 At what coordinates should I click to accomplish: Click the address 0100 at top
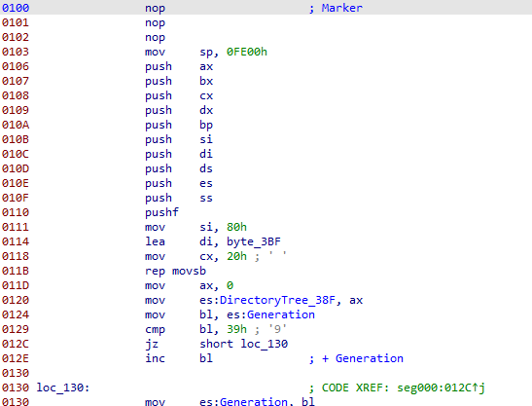(16, 8)
